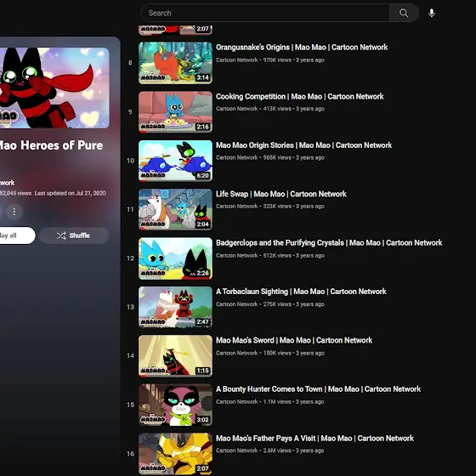The height and width of the screenshot is (476, 476).
Task: Open playlist more options three-dot menu
Action: click(x=14, y=212)
